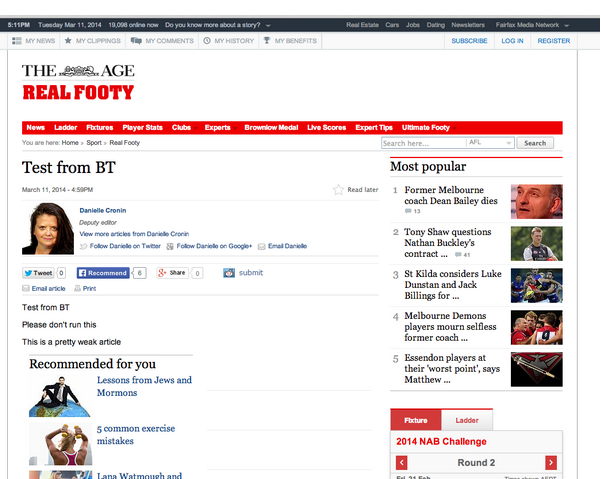
Task: Open the Dating top link
Action: coord(436,25)
